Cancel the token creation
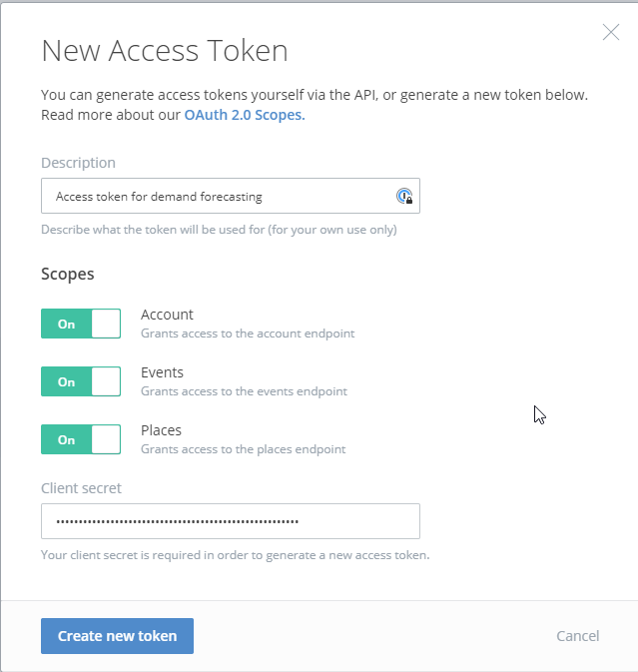 [577, 636]
